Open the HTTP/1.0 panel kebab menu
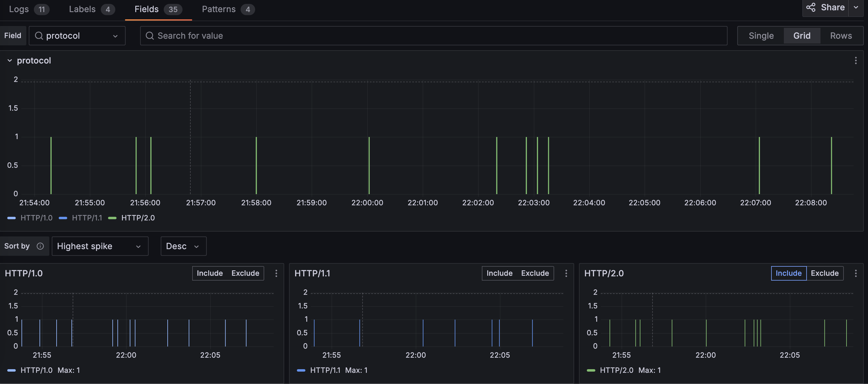The width and height of the screenshot is (868, 384). click(276, 273)
